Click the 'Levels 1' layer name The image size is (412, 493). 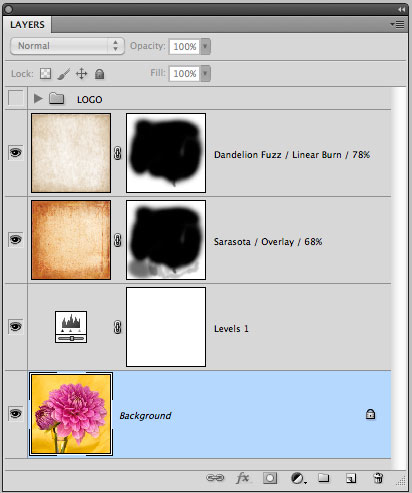click(231, 329)
